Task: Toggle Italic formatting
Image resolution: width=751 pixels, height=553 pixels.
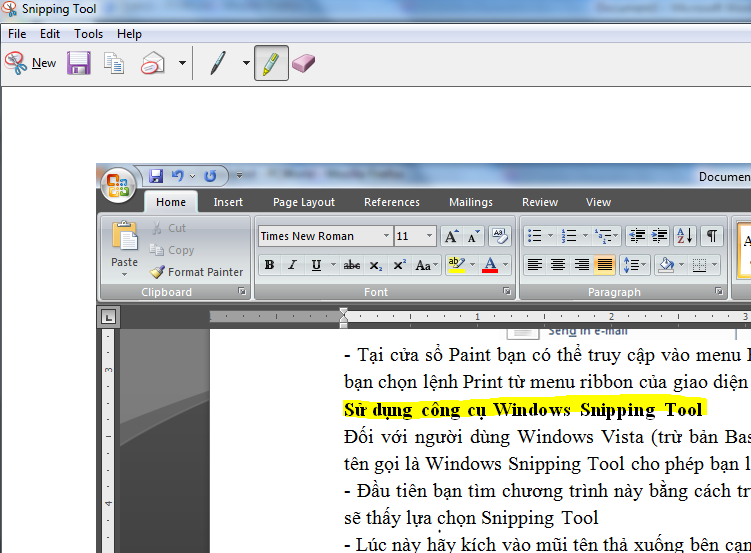Action: click(x=292, y=265)
